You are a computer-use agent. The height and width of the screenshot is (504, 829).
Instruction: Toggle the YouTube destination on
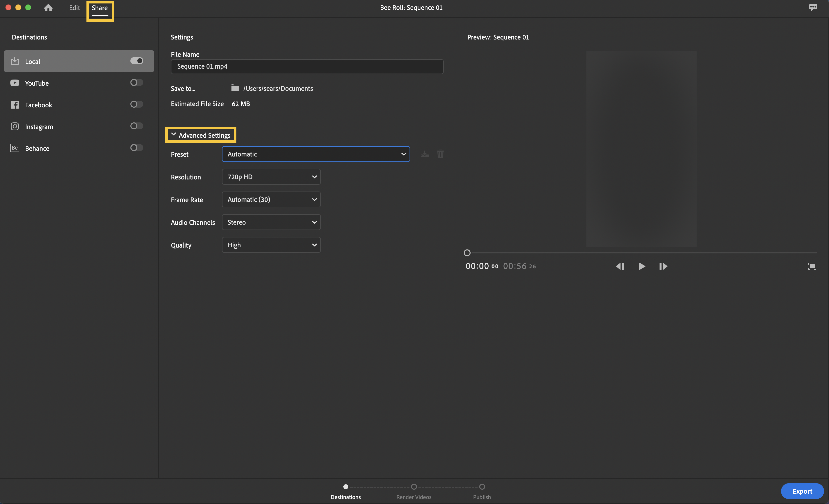point(137,83)
